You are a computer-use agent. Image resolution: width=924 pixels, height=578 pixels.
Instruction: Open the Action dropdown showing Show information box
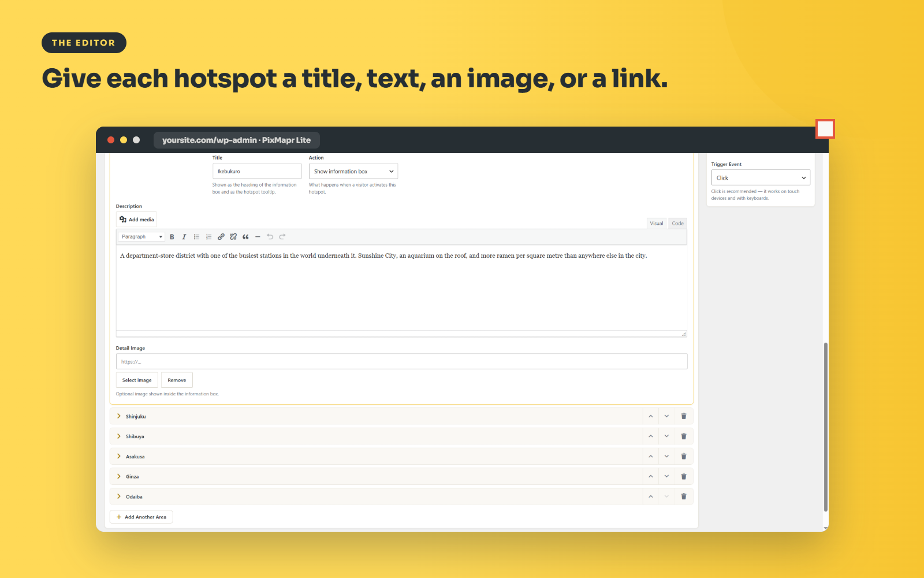tap(353, 172)
